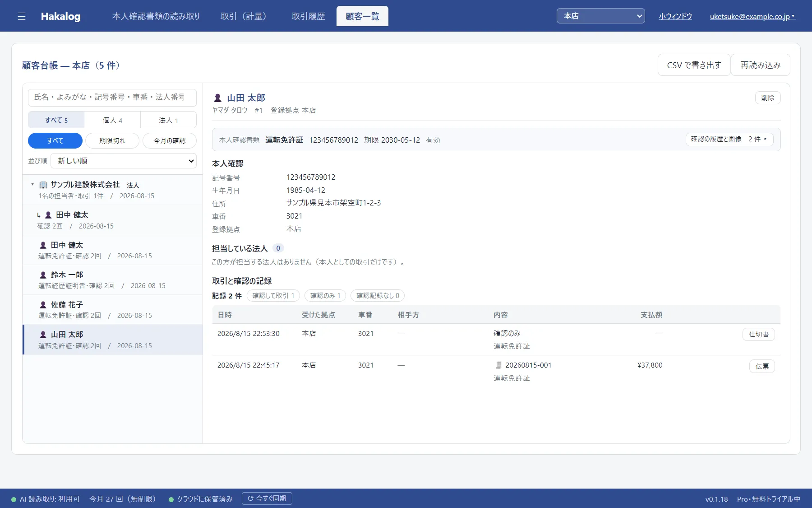
Task: Open the hamburger menu icon
Action: tap(21, 16)
